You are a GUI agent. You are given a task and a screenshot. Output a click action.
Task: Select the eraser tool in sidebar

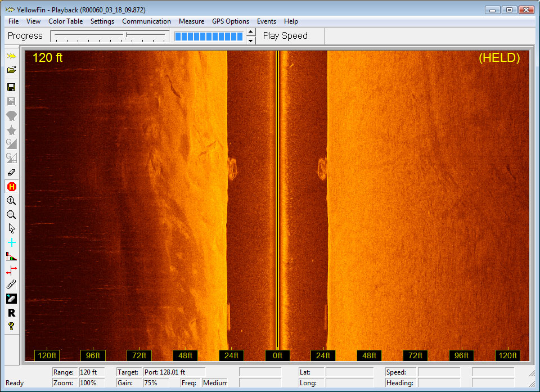tap(11, 172)
